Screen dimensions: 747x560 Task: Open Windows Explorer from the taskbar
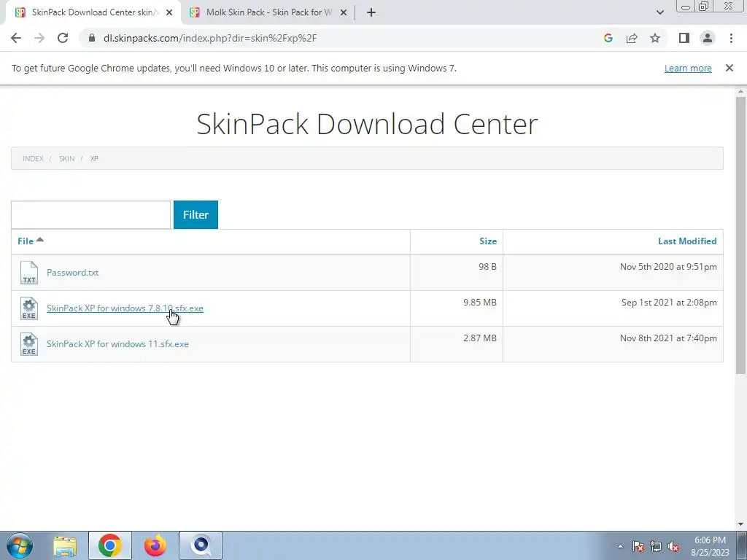click(65, 545)
